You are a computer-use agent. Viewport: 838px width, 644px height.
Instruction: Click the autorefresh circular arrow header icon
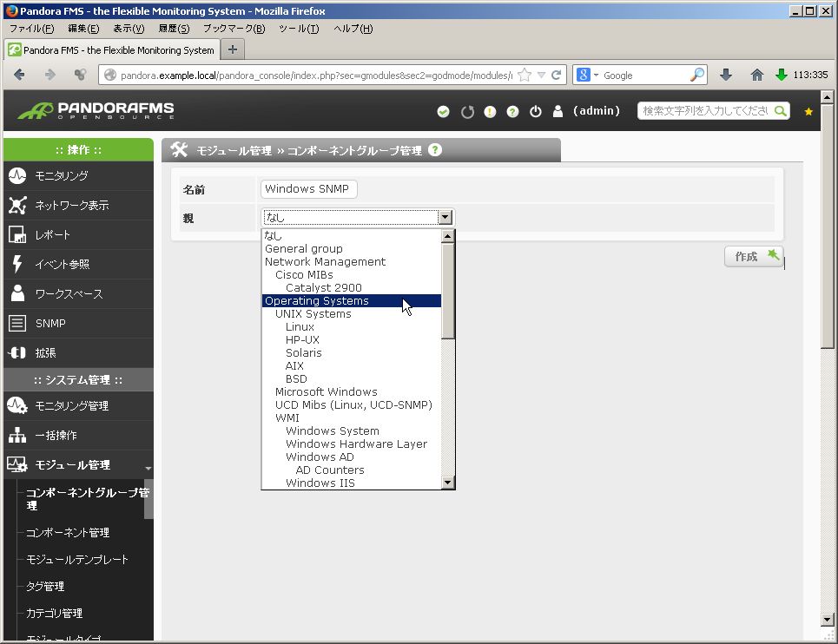click(468, 112)
